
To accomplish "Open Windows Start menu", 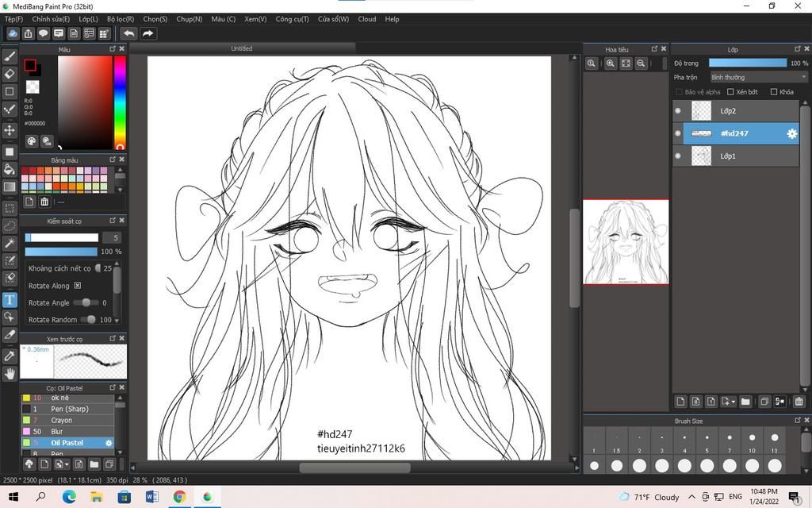I will 13,497.
